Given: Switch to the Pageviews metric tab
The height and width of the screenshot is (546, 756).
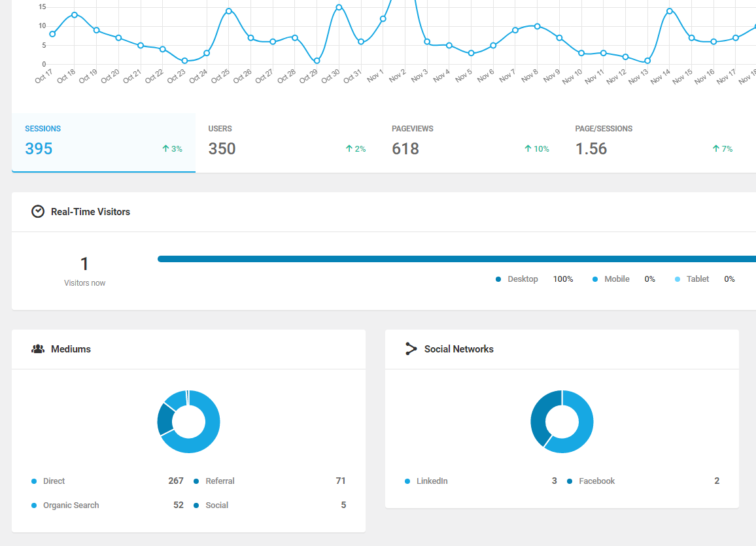Looking at the screenshot, I should coord(470,142).
